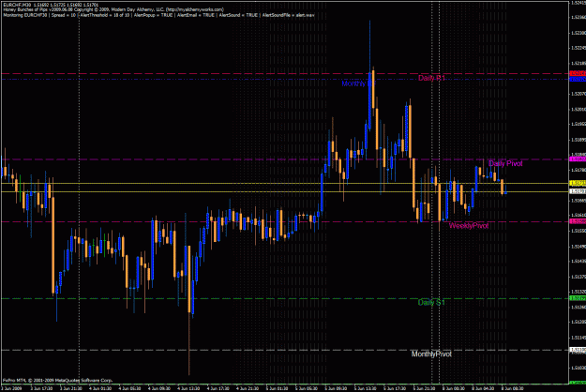Viewport: 586px width, 392px height.
Task: Click the 4 Jun 21:30 time label
Action: (x=248, y=388)
